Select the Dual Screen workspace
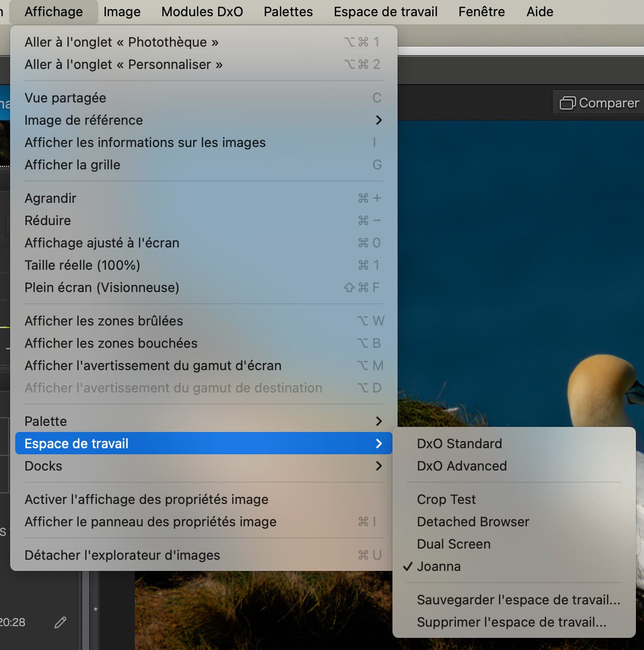Viewport: 644px width, 650px height. tap(453, 544)
